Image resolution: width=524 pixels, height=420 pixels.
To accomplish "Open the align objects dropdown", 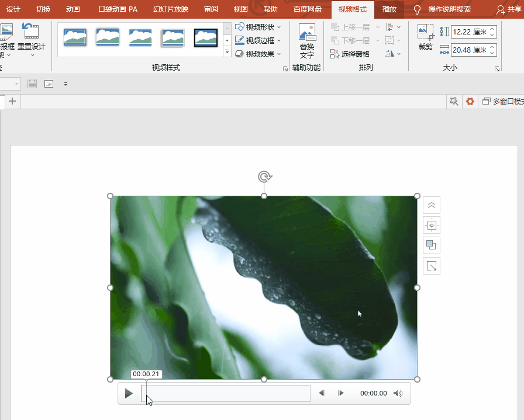I will pos(393,27).
